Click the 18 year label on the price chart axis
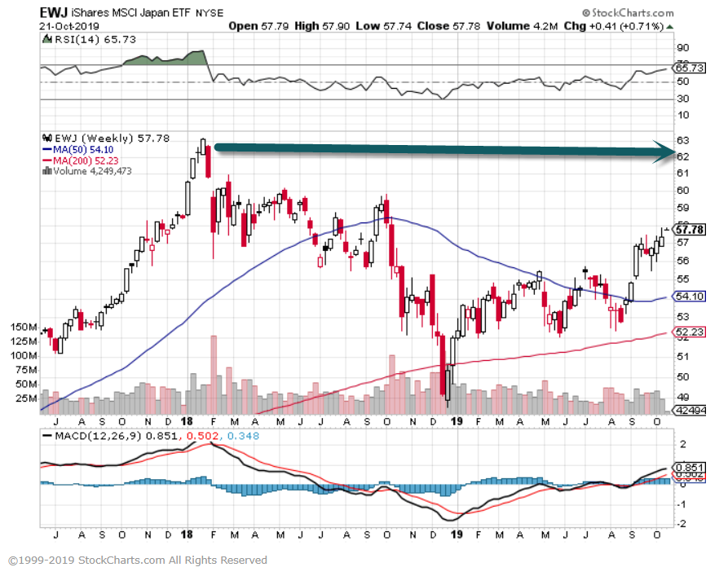Screen dimensions: 728x576 click(x=187, y=421)
